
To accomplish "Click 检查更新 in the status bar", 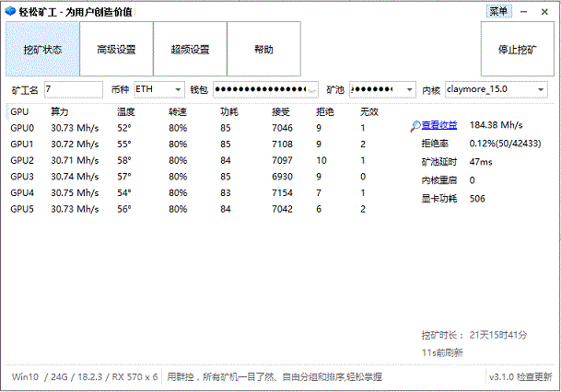I will pos(532,377).
